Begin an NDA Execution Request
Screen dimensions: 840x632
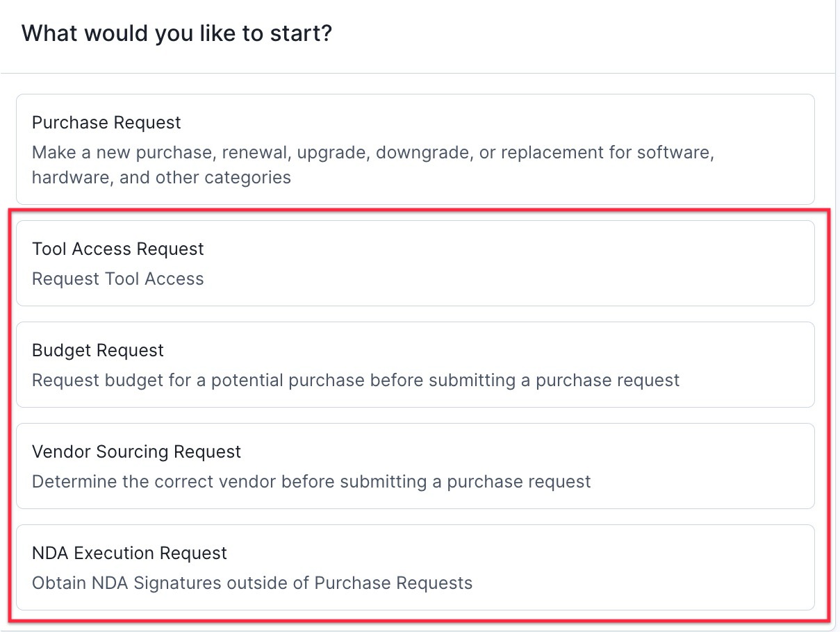click(415, 567)
